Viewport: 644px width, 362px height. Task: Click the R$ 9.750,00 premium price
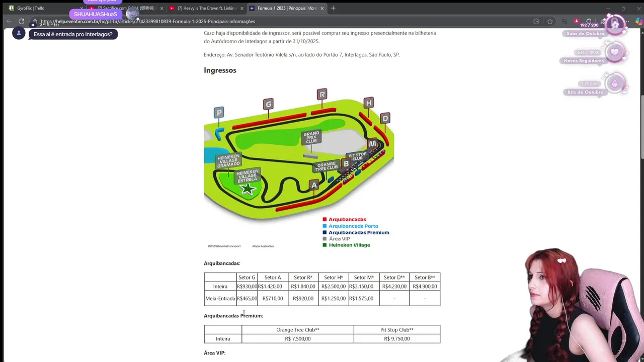pos(397,339)
